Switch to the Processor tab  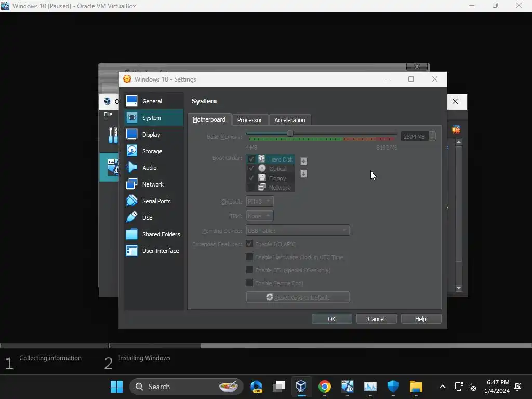click(x=250, y=120)
